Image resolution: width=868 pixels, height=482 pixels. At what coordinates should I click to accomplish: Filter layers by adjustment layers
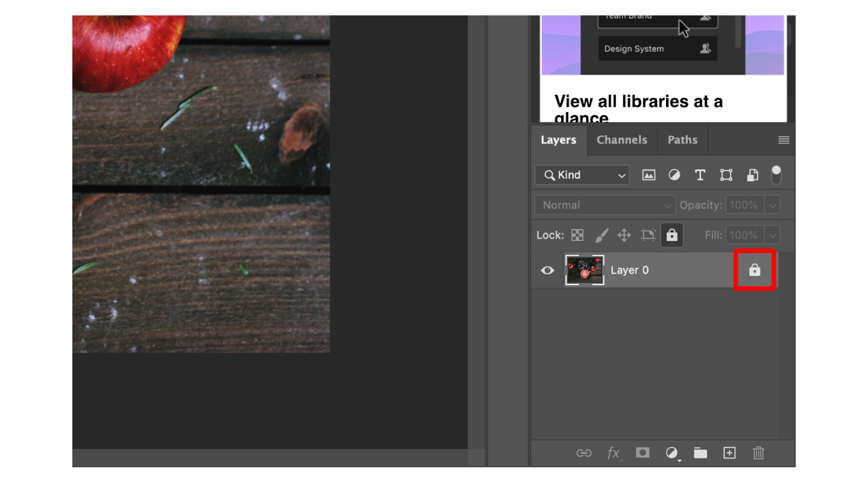674,175
